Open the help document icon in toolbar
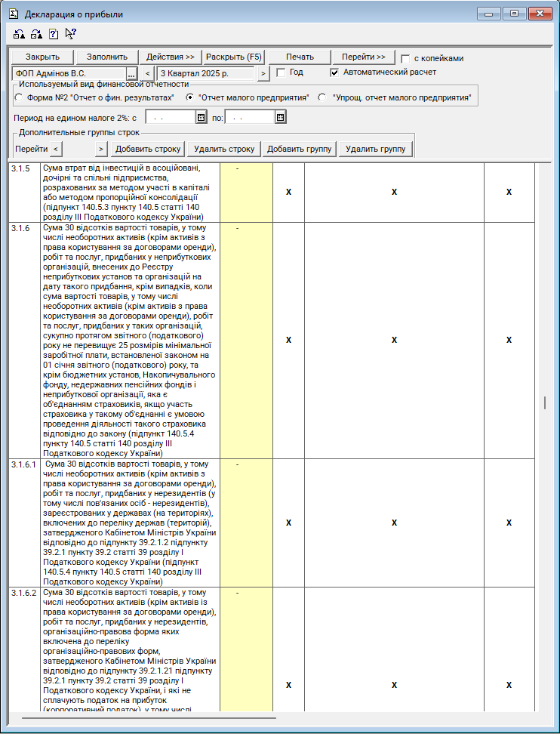 [53, 33]
